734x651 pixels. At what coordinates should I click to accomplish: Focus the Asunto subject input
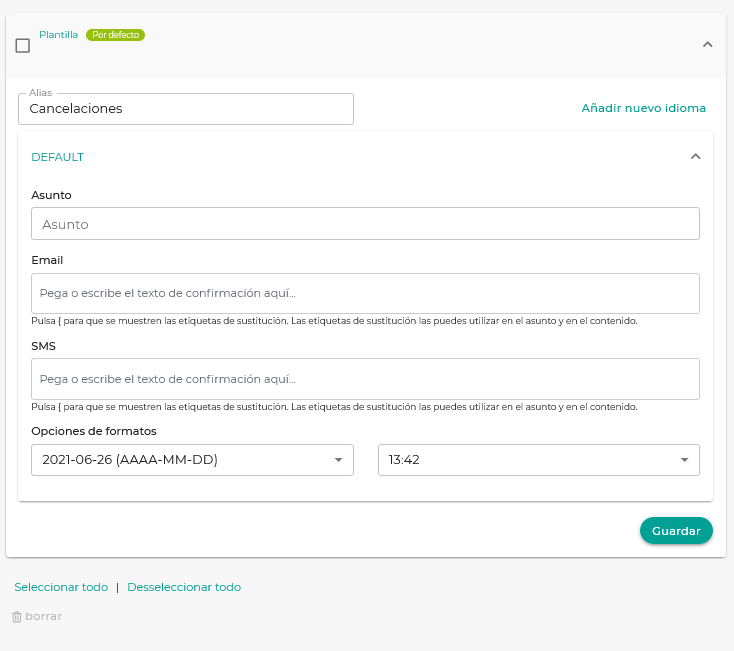365,224
